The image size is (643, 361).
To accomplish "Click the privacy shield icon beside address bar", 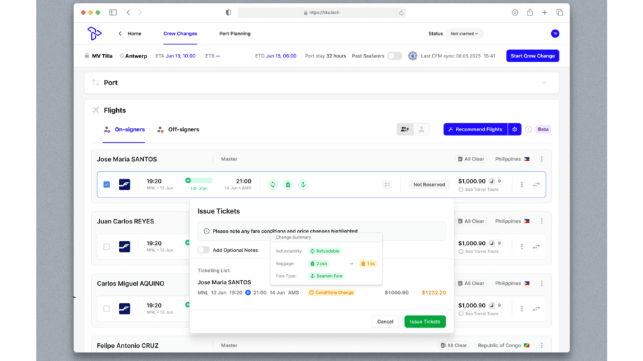I will tap(228, 12).
